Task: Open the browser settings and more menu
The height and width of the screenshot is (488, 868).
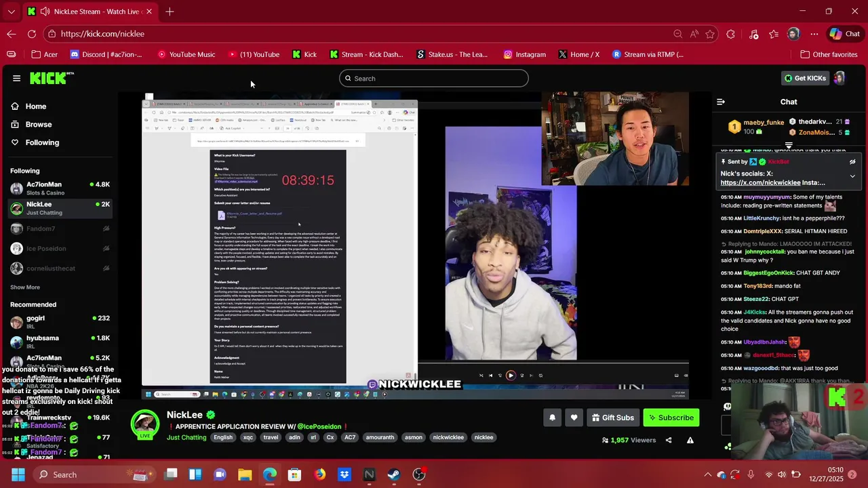Action: click(x=813, y=34)
